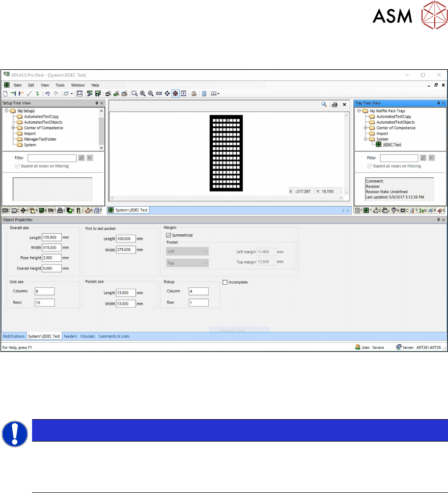Check the Incomplete checkbox
This screenshot has width=448, height=493.
pos(225,282)
